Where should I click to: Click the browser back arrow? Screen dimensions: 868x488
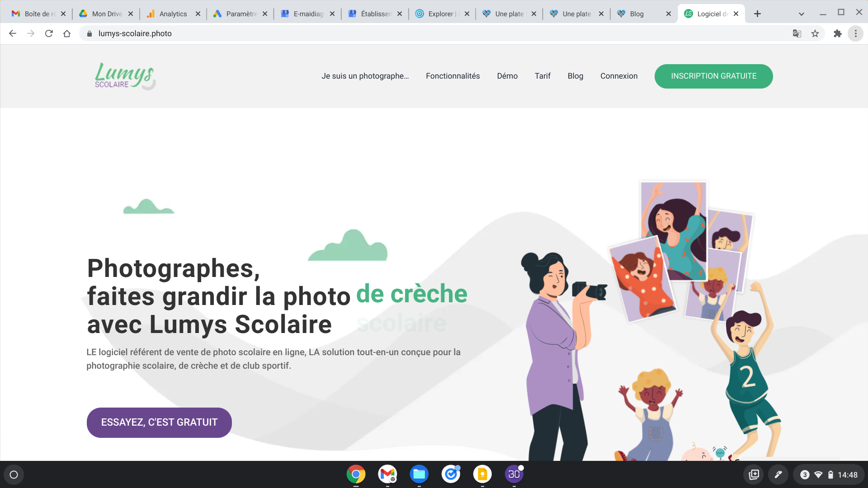[x=13, y=33]
